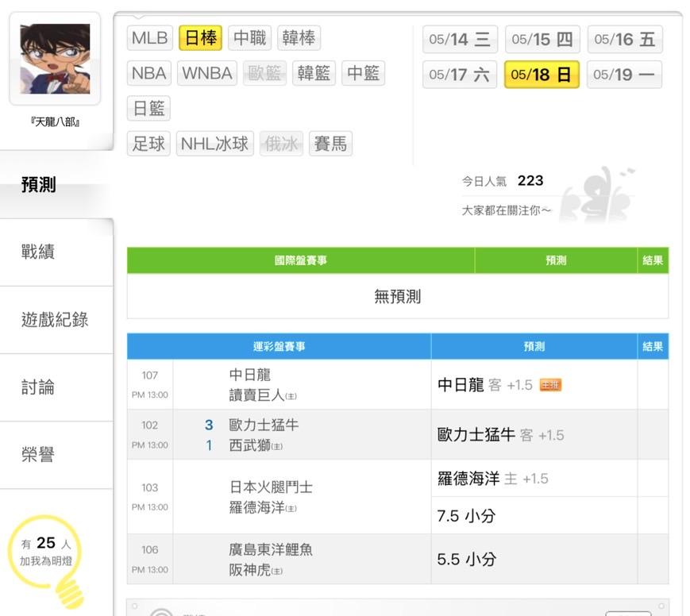Select the 日棒 league tab
The width and height of the screenshot is (690, 616).
[x=201, y=38]
